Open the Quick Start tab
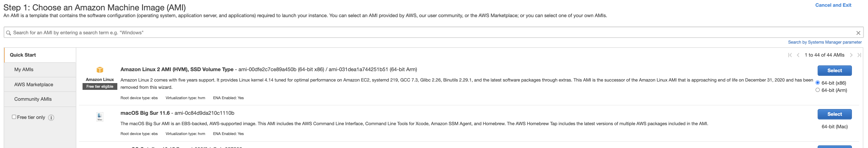This screenshot has height=148, width=868. (x=23, y=55)
